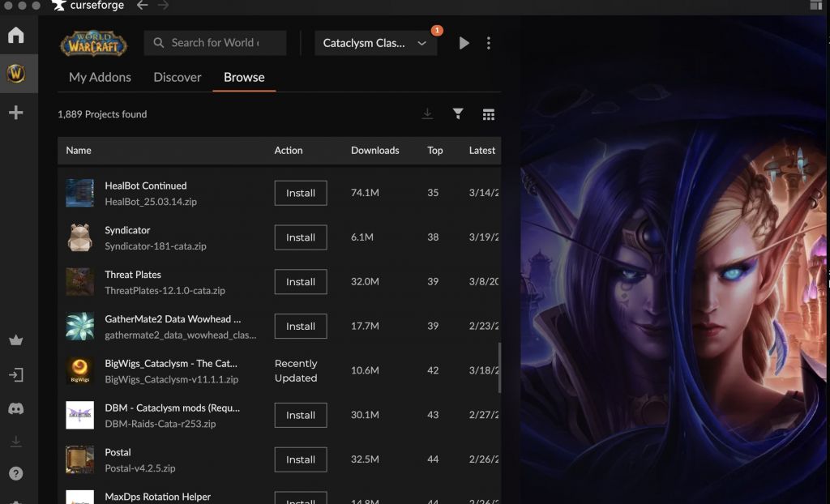Open the Discover tab
The image size is (830, 504).
(x=177, y=78)
